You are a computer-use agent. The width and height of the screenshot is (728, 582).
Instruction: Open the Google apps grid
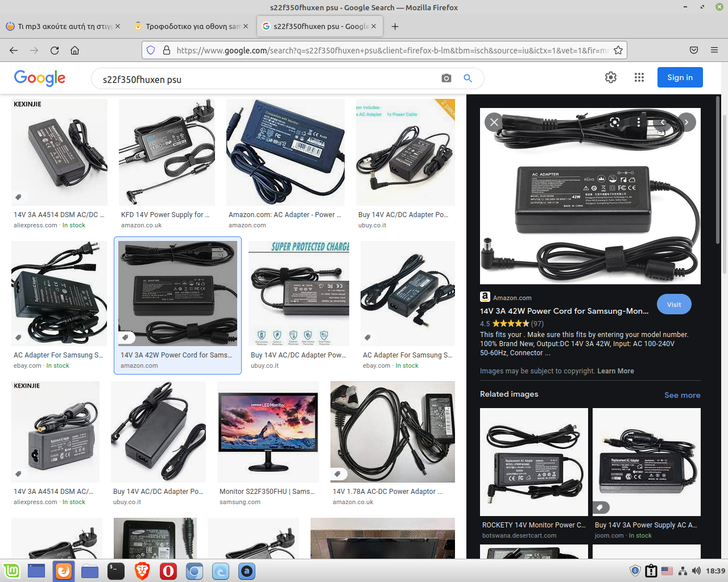639,77
